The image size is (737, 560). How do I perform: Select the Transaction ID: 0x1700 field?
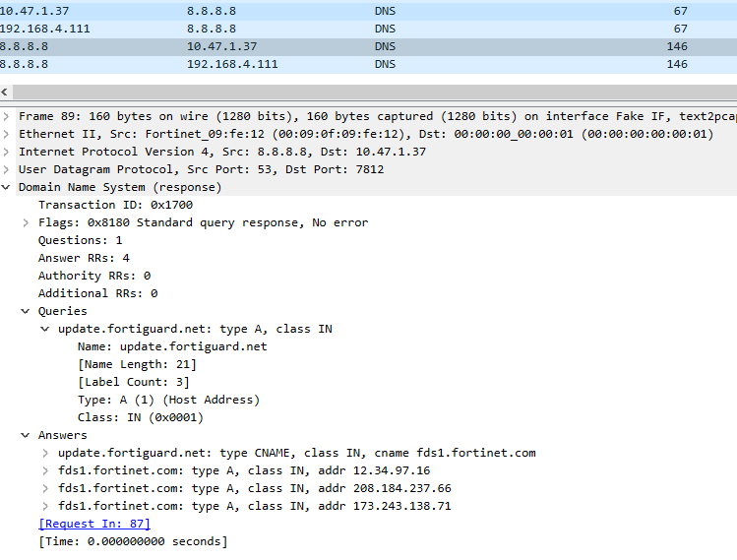point(116,205)
